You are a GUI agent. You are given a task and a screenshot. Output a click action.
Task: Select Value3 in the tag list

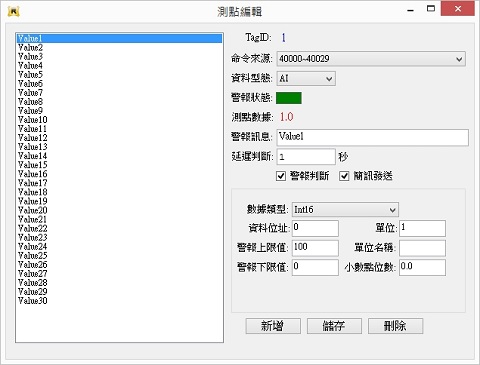click(x=119, y=56)
